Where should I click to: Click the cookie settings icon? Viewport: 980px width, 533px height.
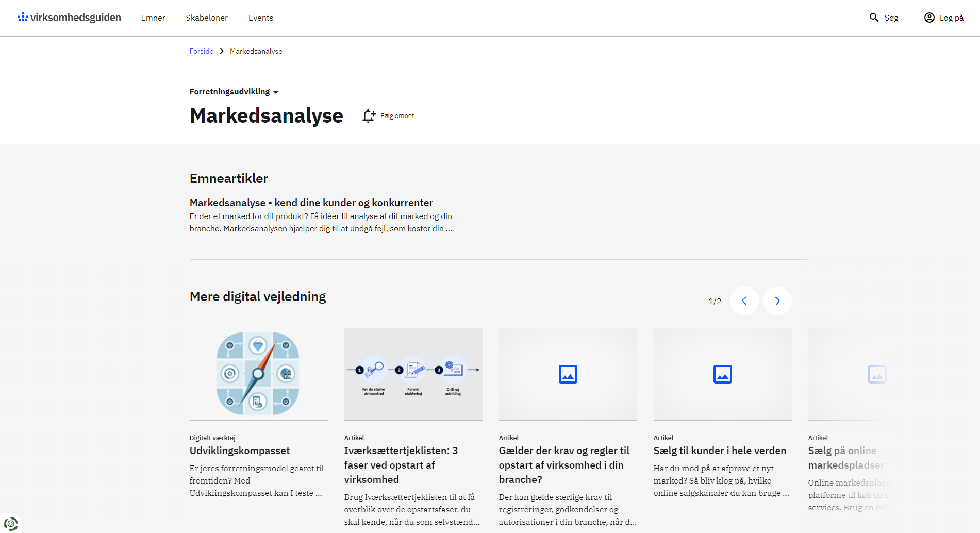10,523
